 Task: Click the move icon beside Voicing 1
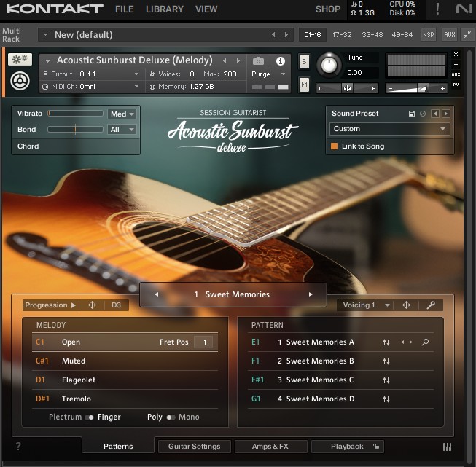tap(406, 305)
